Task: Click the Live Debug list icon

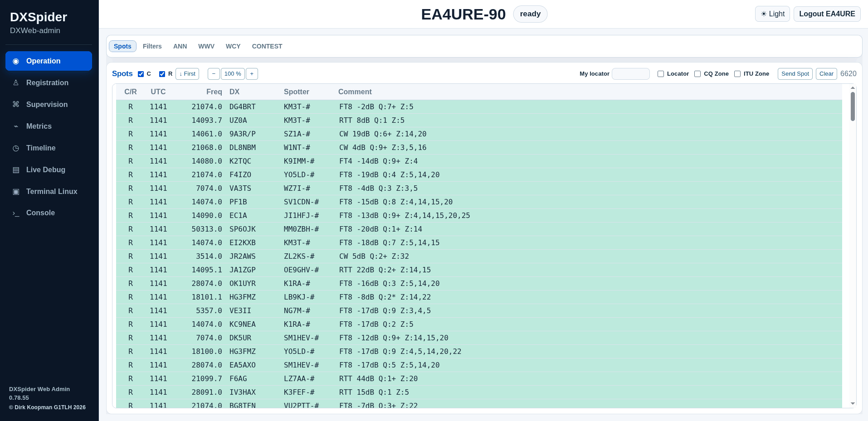Action: click(16, 170)
